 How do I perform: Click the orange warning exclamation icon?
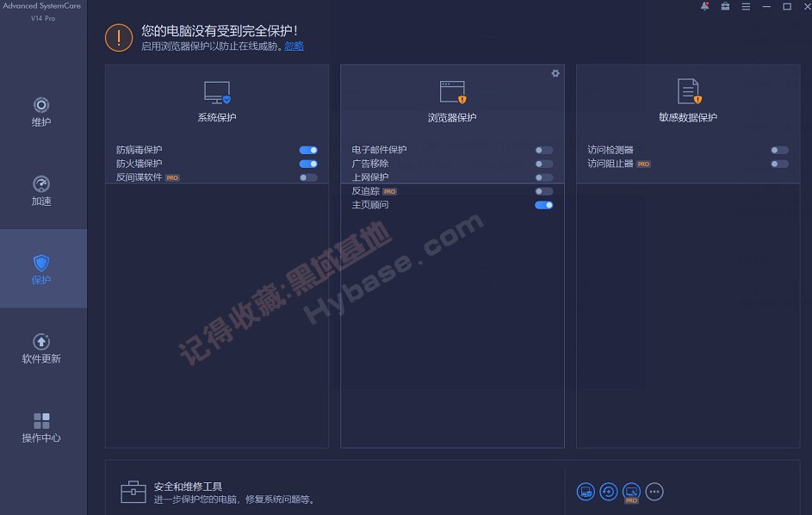[119, 37]
